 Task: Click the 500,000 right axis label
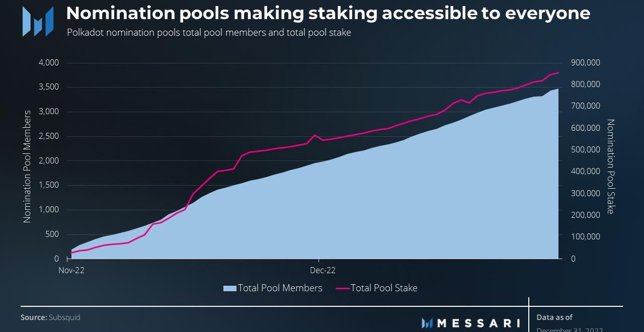point(586,150)
